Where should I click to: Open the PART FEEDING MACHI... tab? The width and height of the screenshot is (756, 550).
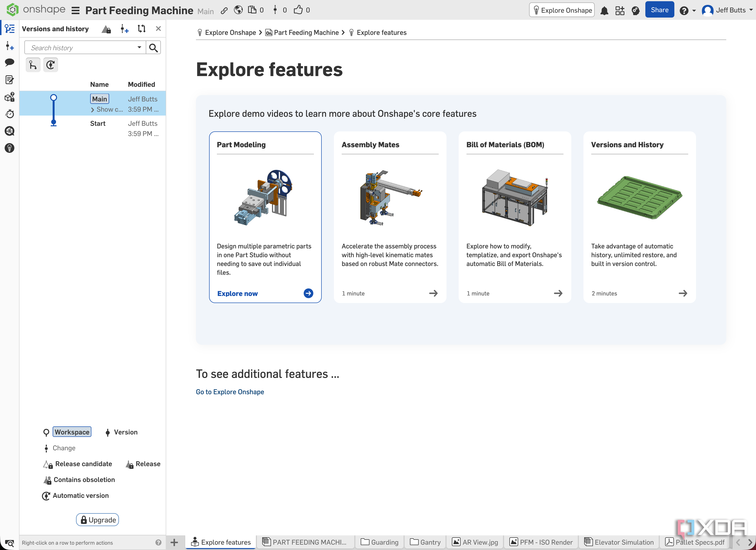[x=304, y=542]
